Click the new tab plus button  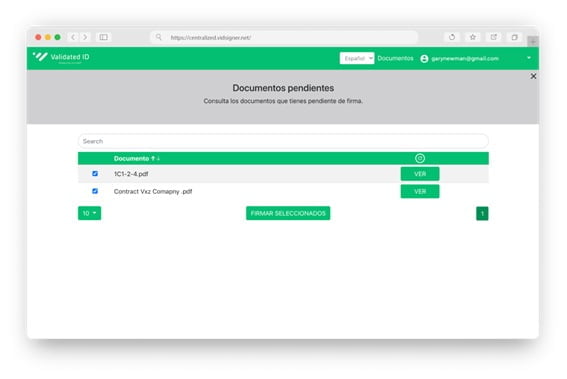[533, 42]
